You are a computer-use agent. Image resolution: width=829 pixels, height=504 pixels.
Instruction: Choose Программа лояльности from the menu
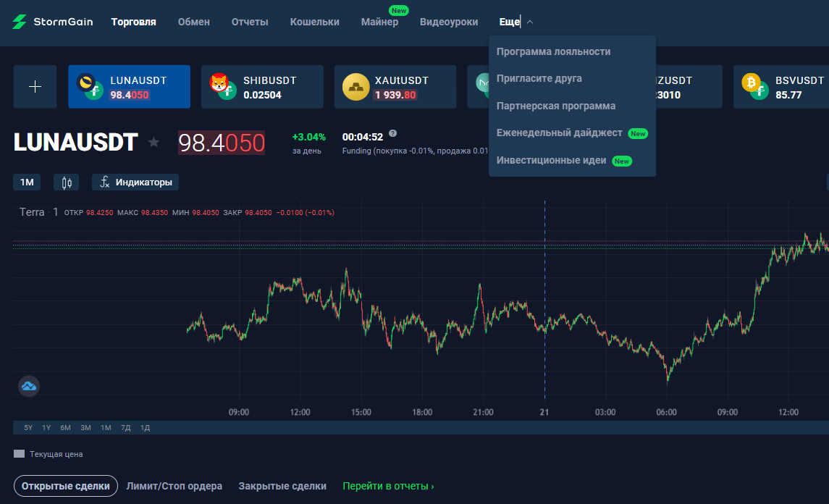554,52
